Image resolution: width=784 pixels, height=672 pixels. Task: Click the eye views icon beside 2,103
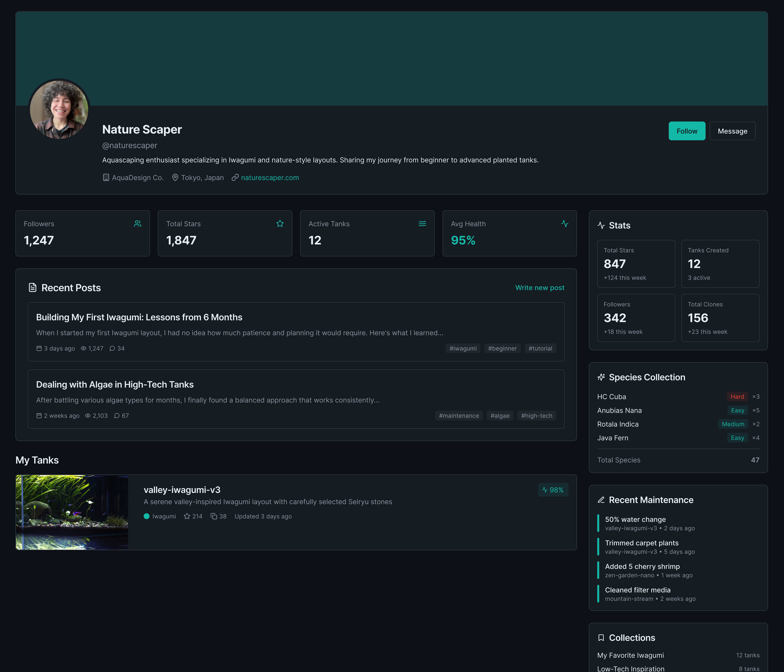coord(88,416)
